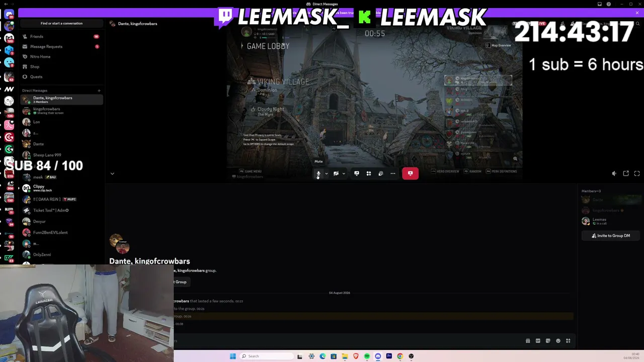Zoom into the shared stream magnifier
Screen dimensions: 644x362
coord(515,159)
